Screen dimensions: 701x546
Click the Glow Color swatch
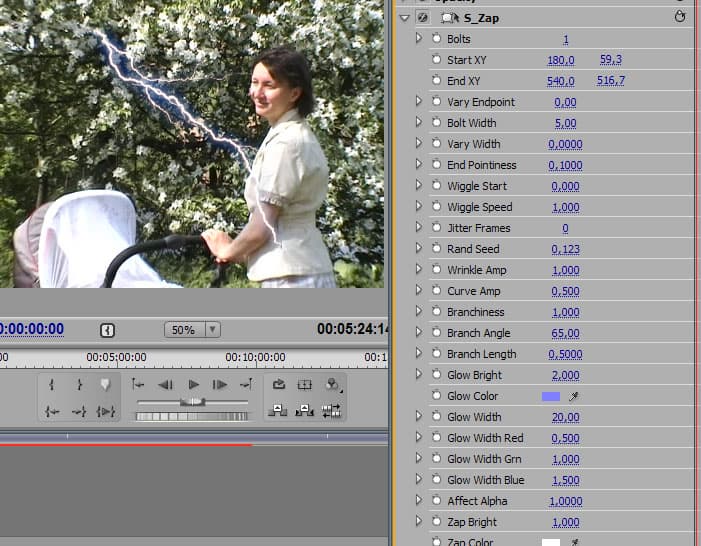tap(550, 397)
